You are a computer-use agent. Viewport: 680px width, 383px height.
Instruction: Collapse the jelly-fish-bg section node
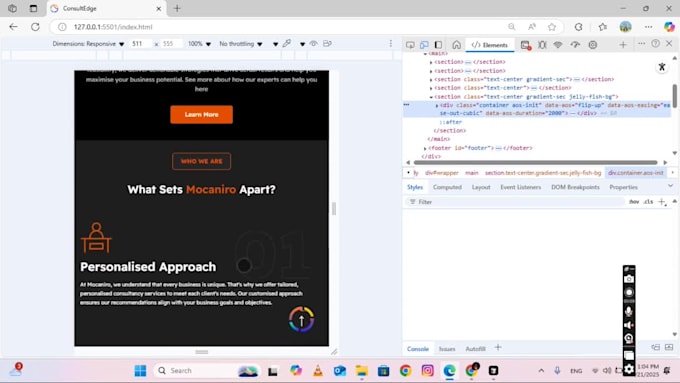(431, 97)
